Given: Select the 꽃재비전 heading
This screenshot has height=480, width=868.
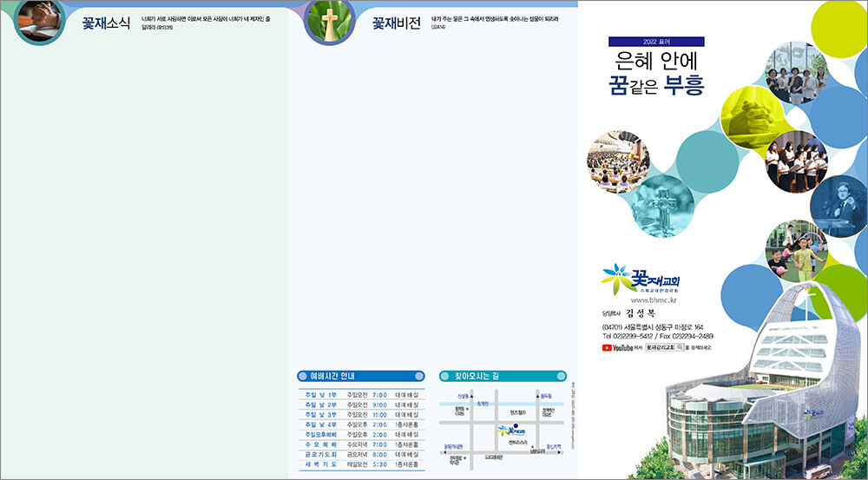Looking at the screenshot, I should click(x=397, y=23).
